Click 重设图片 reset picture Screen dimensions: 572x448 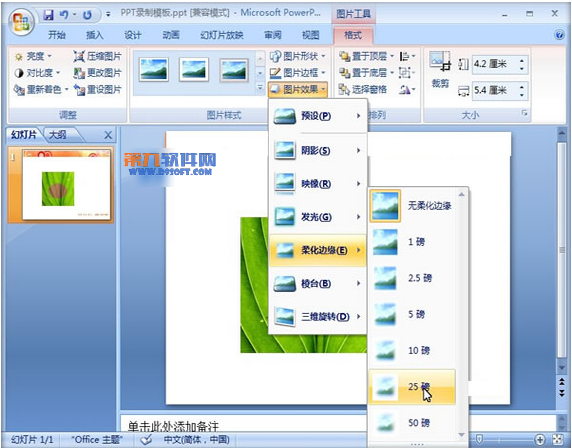pos(97,89)
